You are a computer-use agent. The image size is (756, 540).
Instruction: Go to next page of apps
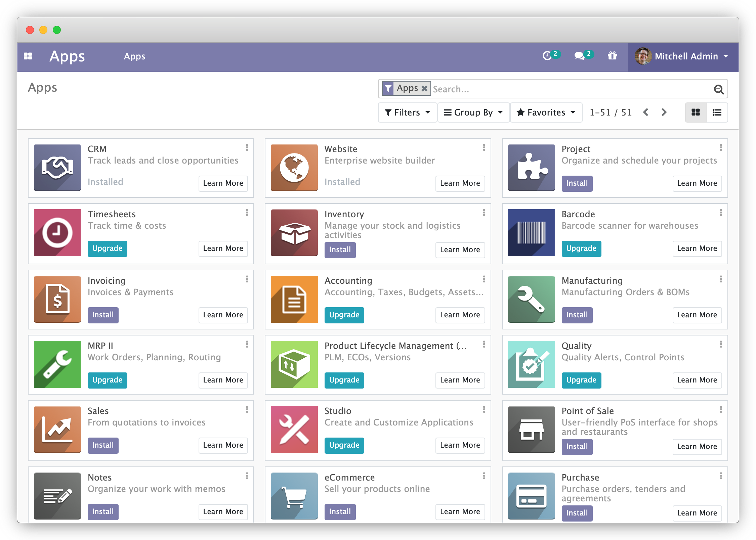[x=664, y=113]
